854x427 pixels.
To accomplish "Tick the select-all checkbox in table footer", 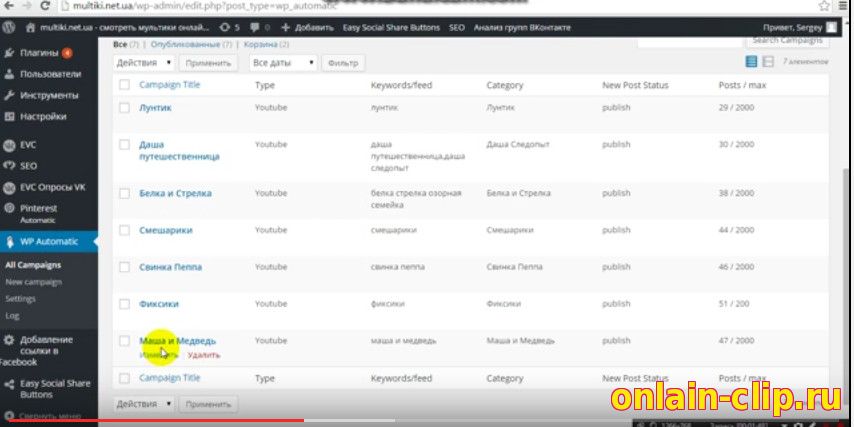I will click(125, 378).
